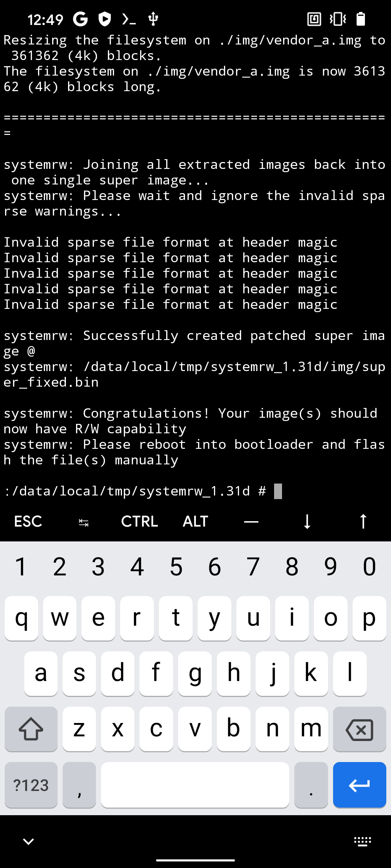
Task: Tap the up arrow history key
Action: click(363, 521)
